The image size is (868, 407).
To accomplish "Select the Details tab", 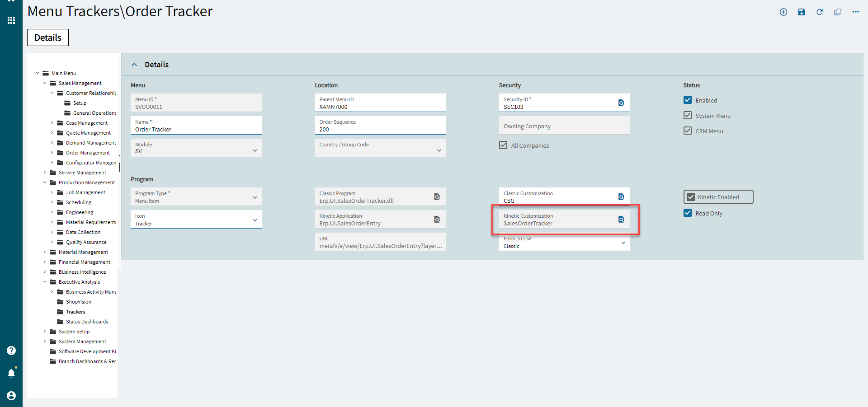I will 47,37.
